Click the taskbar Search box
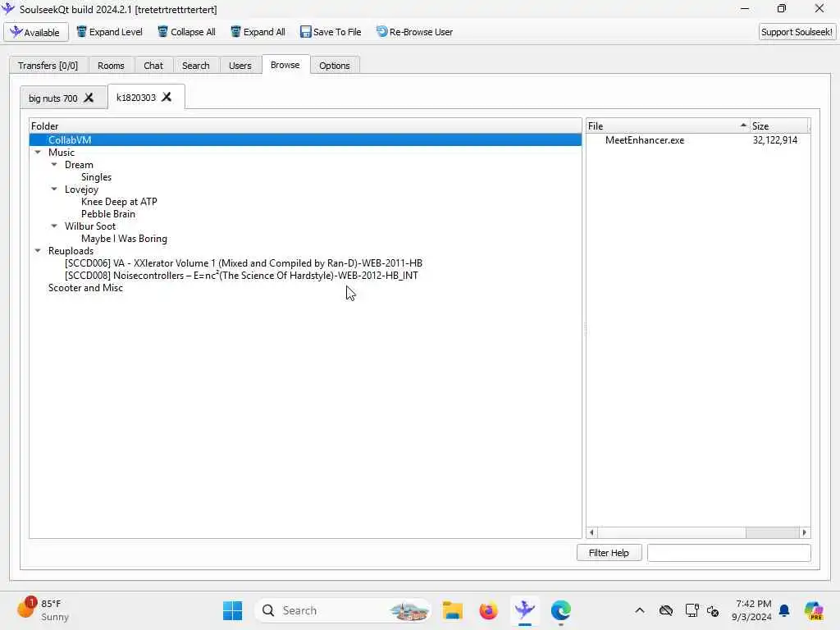This screenshot has width=840, height=630. click(x=343, y=610)
